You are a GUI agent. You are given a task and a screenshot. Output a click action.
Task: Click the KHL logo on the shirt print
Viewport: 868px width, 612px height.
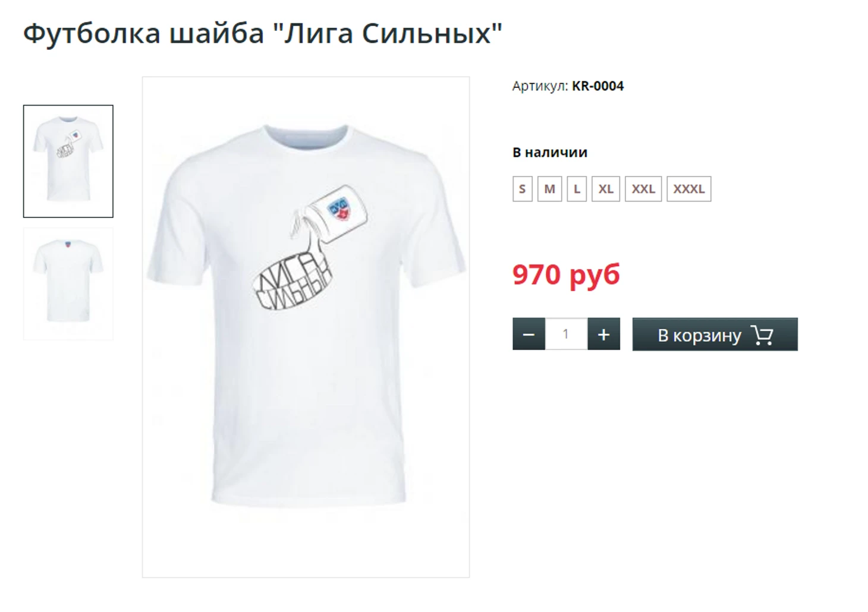(x=339, y=209)
